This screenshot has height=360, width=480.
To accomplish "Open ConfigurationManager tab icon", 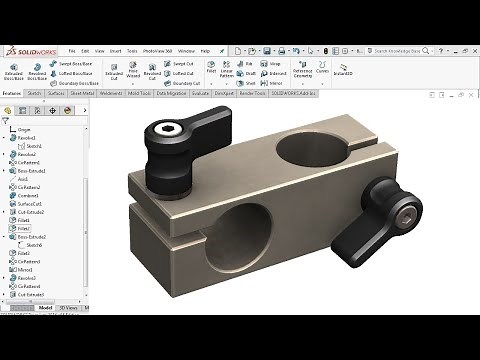I will tap(37, 110).
